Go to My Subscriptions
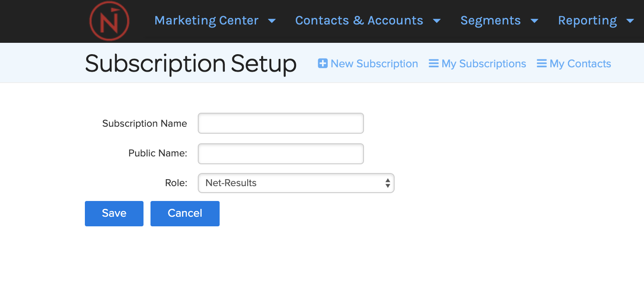 tap(483, 63)
